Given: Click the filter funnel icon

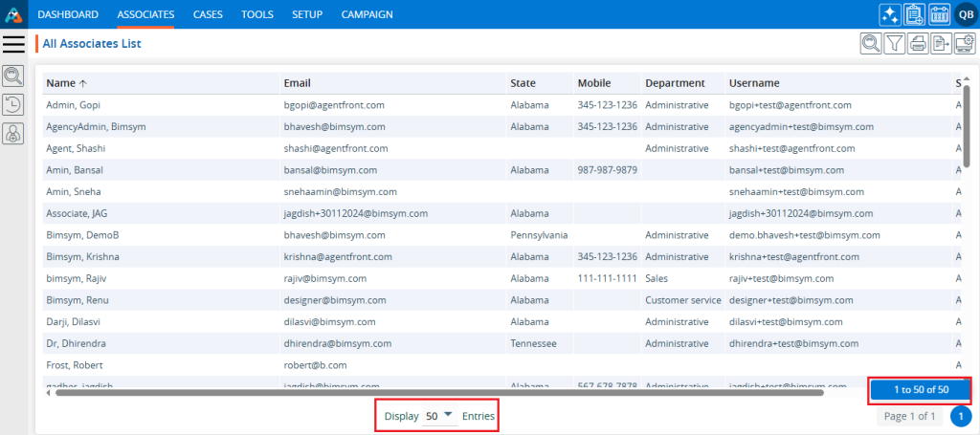Looking at the screenshot, I should coord(895,43).
